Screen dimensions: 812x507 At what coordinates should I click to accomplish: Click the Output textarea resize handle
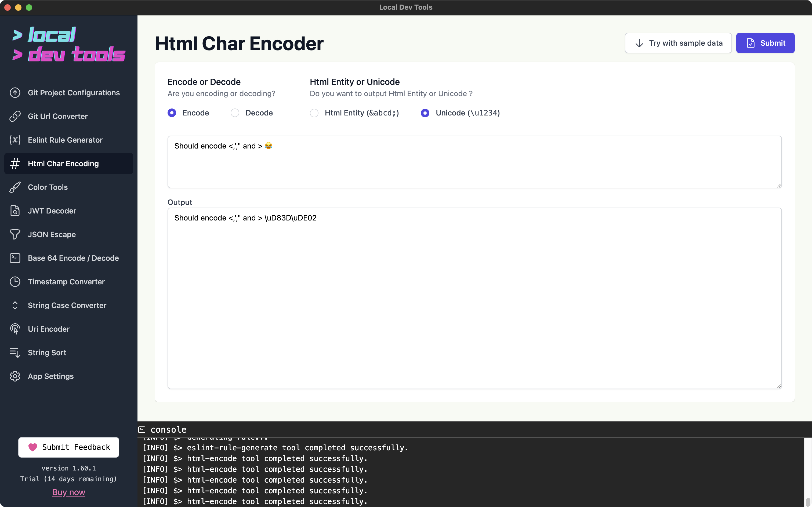click(x=779, y=386)
